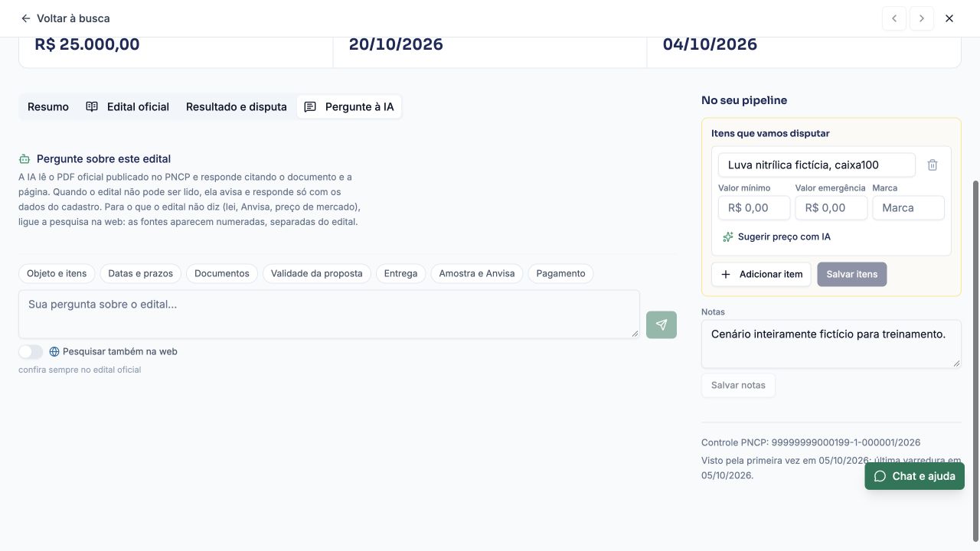
Task: Toggle the Pesquisar também na web switch
Action: coord(31,352)
